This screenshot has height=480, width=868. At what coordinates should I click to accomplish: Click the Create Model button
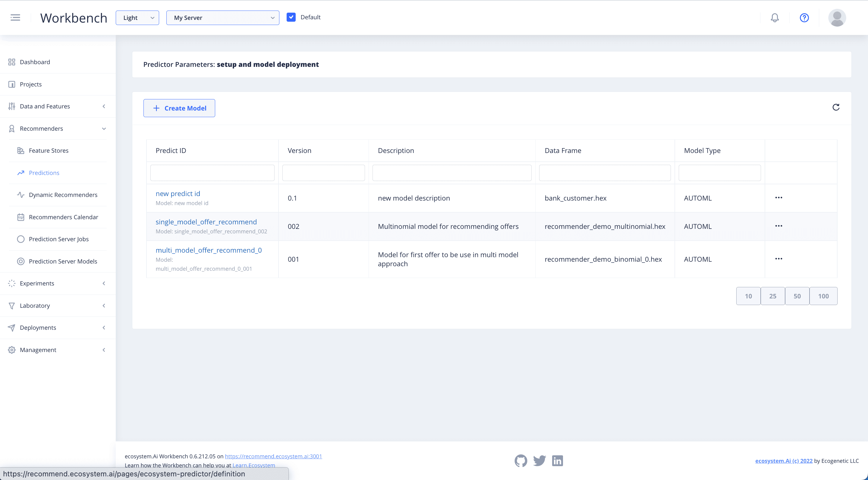179,108
